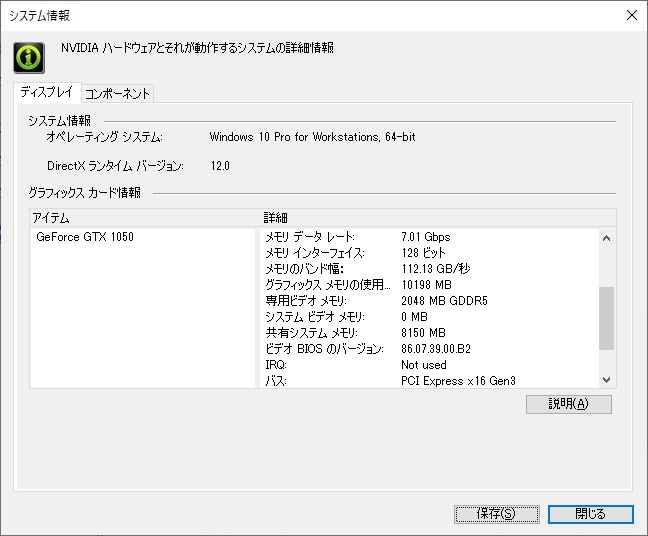Click the グラフィックス カード情報 section heading
This screenshot has width=648, height=536.
[x=85, y=193]
